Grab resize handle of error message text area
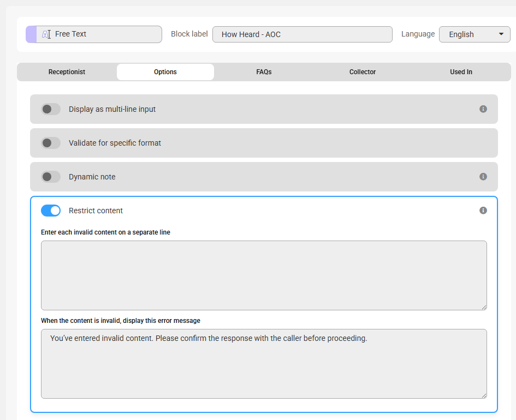This screenshot has width=516, height=420. coord(484,395)
